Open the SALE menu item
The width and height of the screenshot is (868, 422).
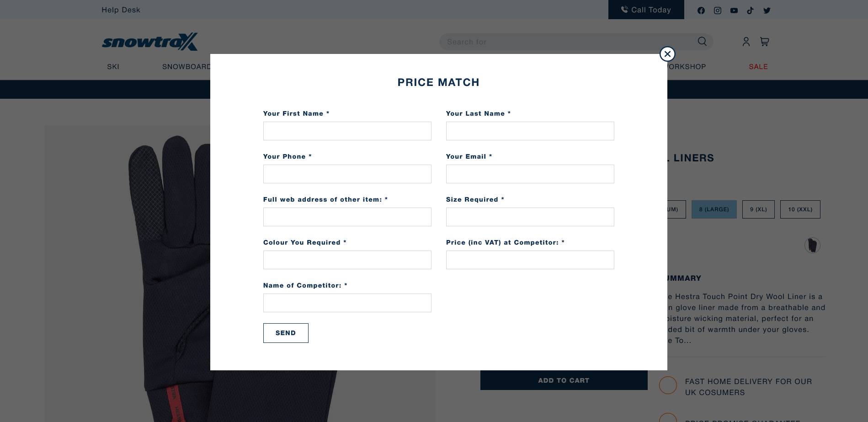coord(758,67)
